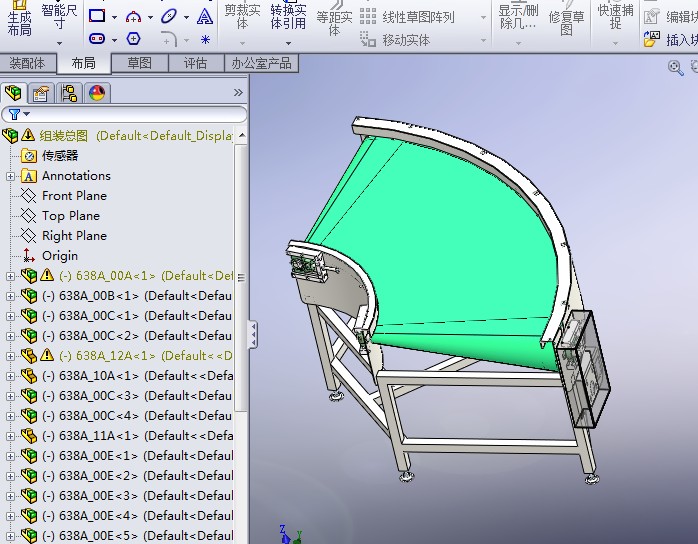Select the point sketch tool
Viewport: 698px width, 544px height.
(205, 40)
